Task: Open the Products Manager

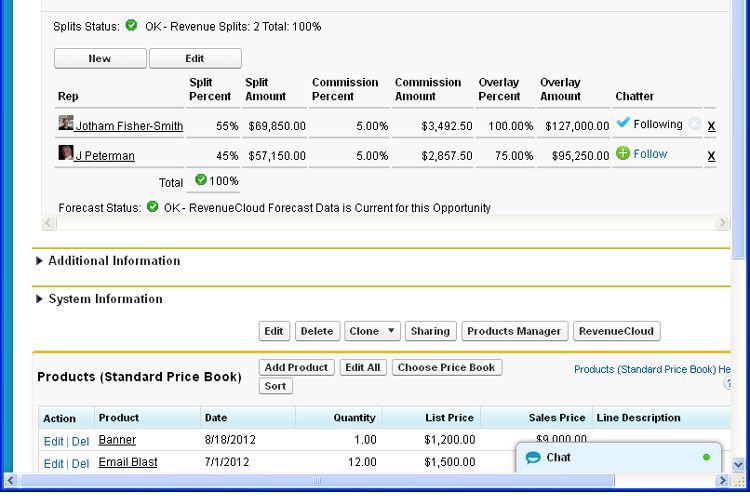Action: click(x=516, y=331)
